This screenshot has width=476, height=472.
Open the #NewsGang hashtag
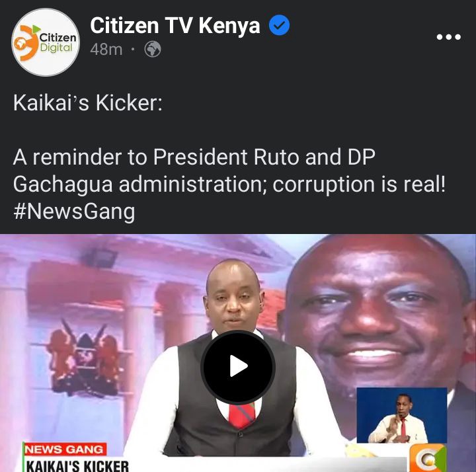(x=74, y=212)
